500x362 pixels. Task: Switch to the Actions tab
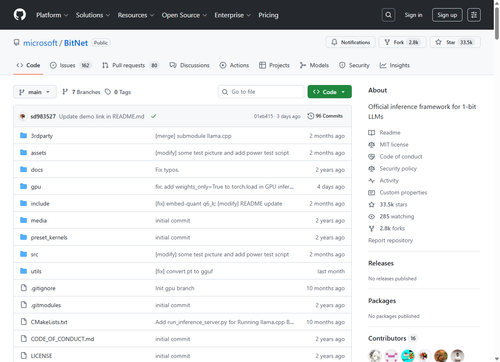tap(234, 65)
